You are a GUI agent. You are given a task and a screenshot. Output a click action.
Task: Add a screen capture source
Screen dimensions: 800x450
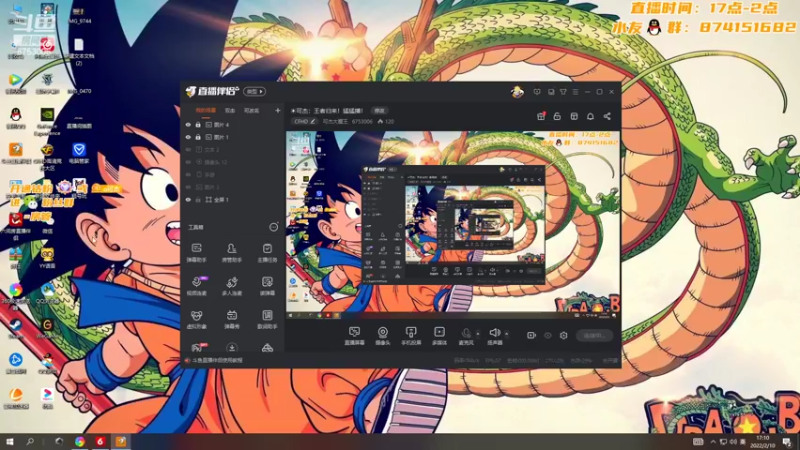(x=354, y=336)
